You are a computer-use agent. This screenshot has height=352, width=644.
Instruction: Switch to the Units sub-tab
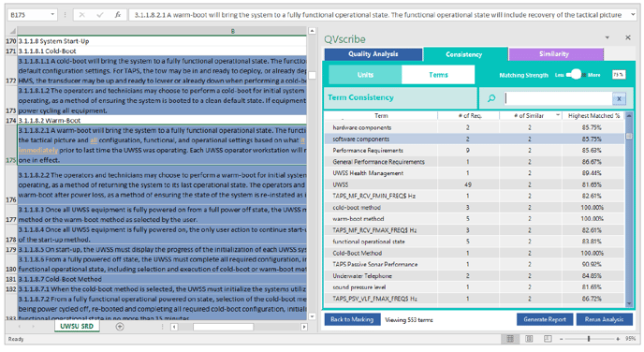(x=365, y=75)
